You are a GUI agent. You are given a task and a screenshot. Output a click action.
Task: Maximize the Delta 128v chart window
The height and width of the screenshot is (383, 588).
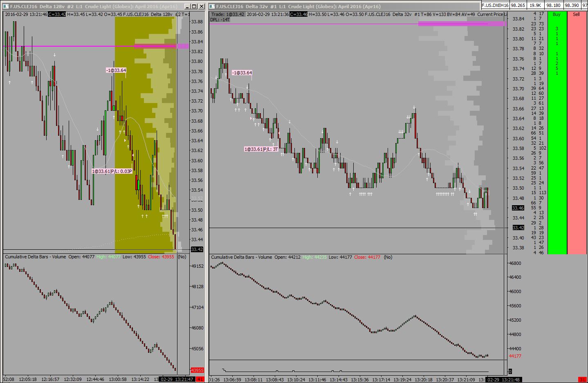pyautogui.click(x=194, y=7)
